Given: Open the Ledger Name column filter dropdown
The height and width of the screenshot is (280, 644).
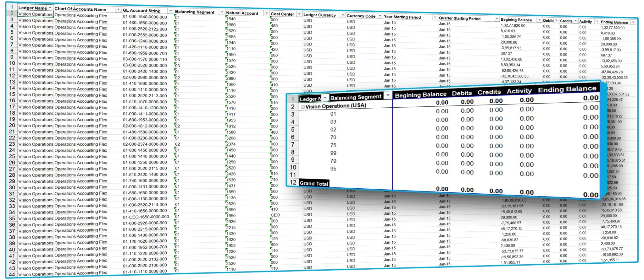Looking at the screenshot, I should click(50, 8).
